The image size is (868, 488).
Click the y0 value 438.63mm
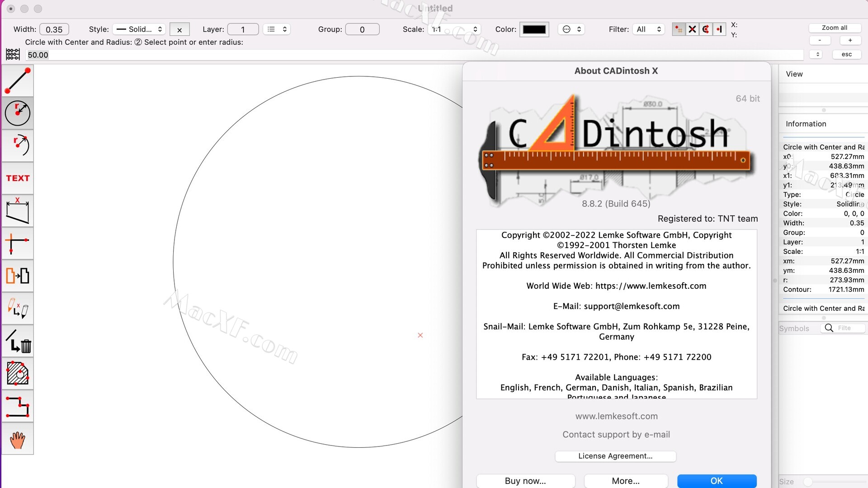tap(846, 166)
